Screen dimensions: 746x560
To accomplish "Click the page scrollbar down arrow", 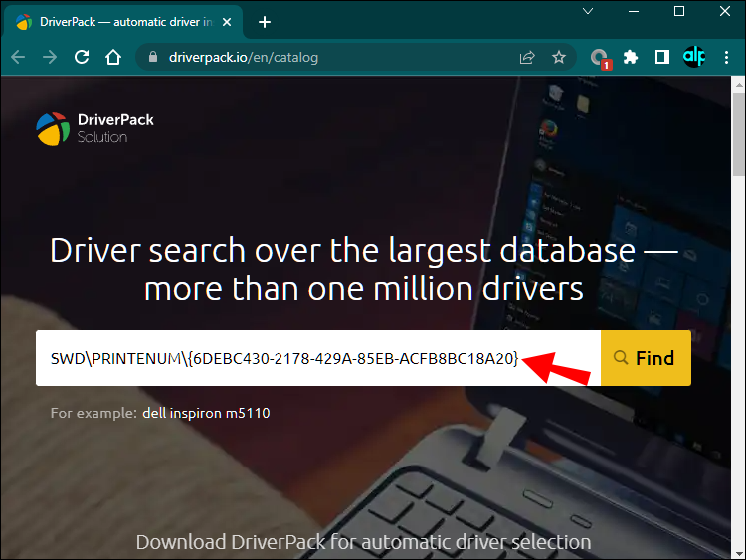I will [738, 554].
